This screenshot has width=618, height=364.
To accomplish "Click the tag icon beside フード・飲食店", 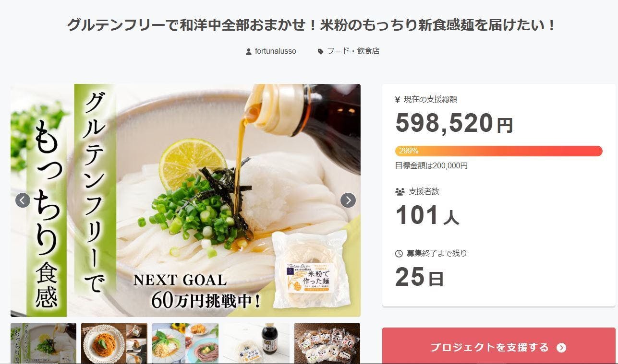I will [320, 51].
